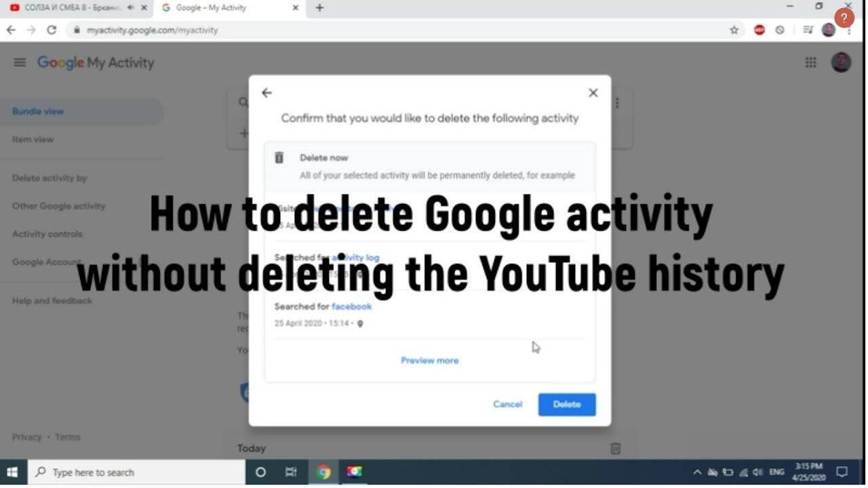Delete Today's activity with trash icon
Viewport: 868px width, 488px height.
click(615, 448)
